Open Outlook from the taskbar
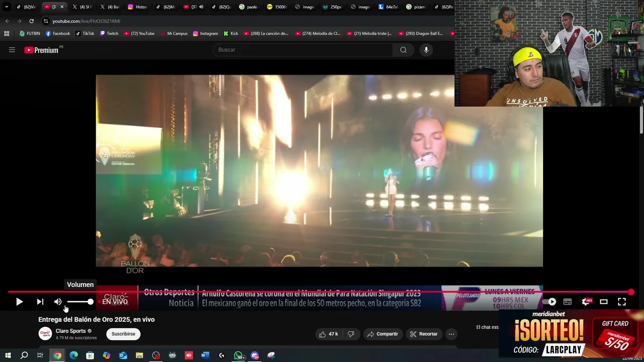 tap(123, 355)
